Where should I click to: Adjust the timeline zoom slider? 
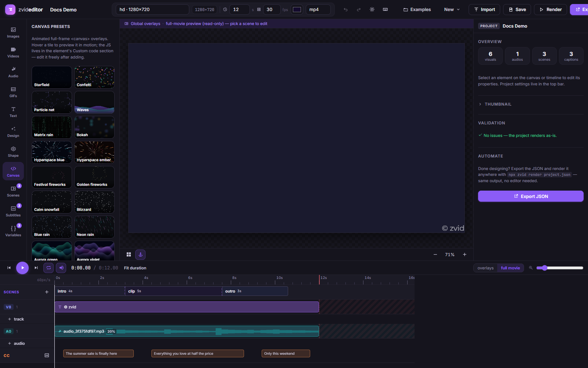click(x=560, y=268)
